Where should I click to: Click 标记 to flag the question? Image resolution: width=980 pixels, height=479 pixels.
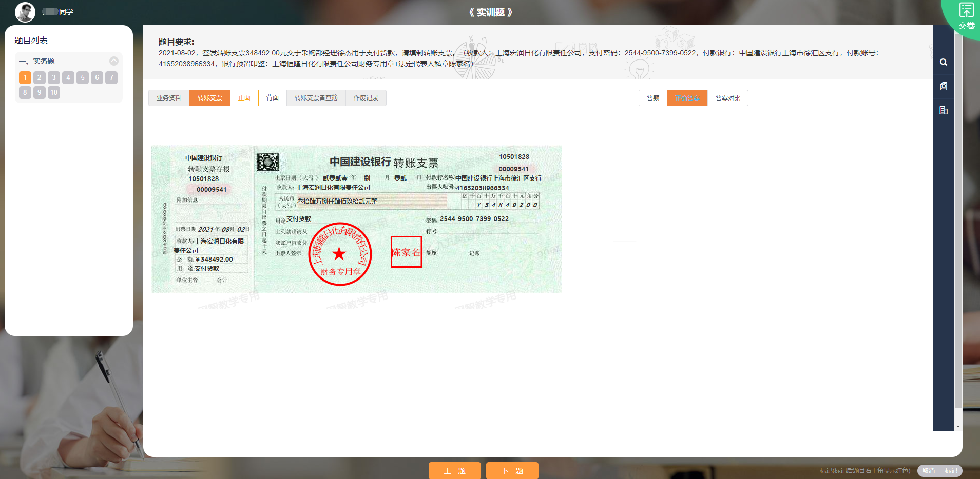click(951, 470)
